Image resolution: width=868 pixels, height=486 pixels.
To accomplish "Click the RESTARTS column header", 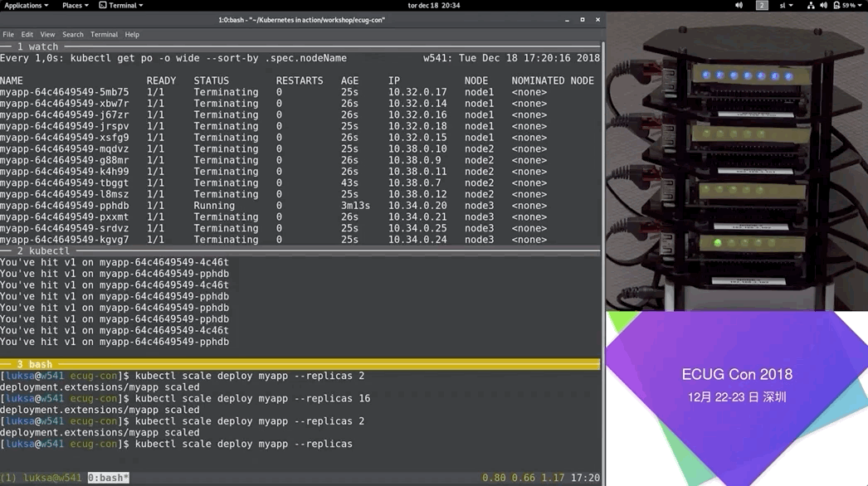I will tap(300, 80).
